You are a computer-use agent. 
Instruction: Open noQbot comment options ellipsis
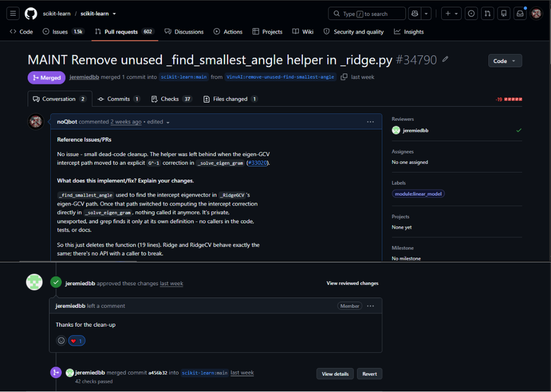coord(370,121)
